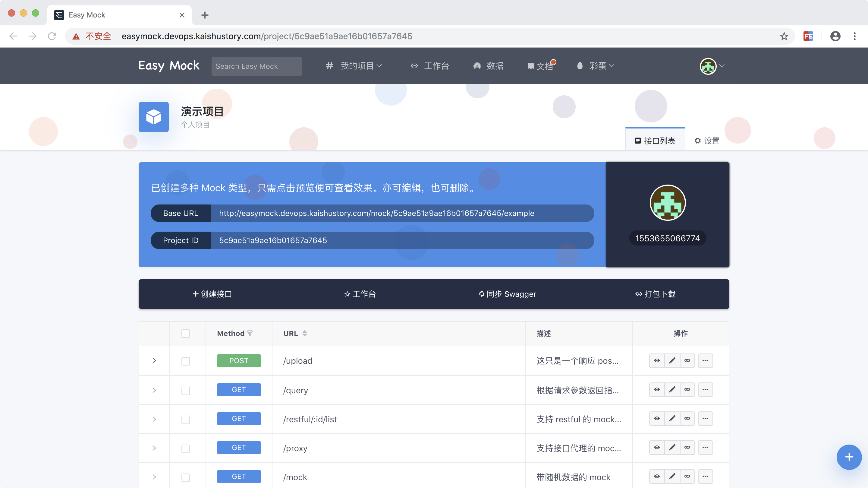Screen dimensions: 868x488
Task: Preview the /upload interface with eye icon
Action: coord(657,360)
